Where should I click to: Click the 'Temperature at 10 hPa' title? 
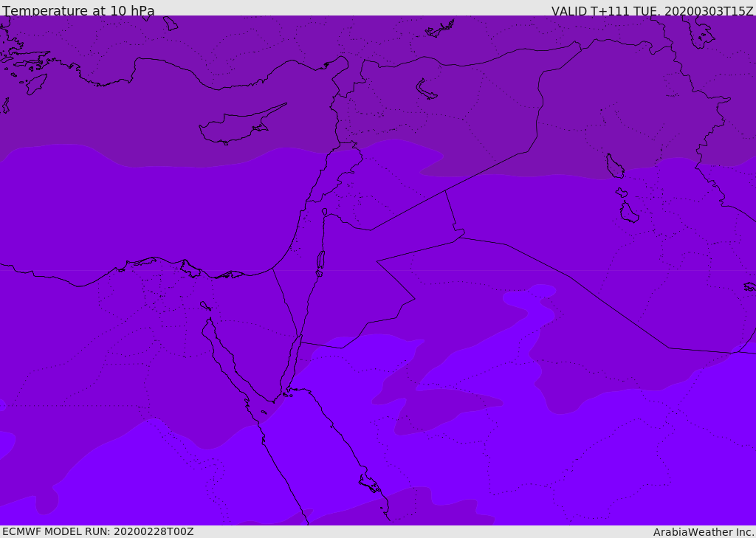click(x=78, y=10)
